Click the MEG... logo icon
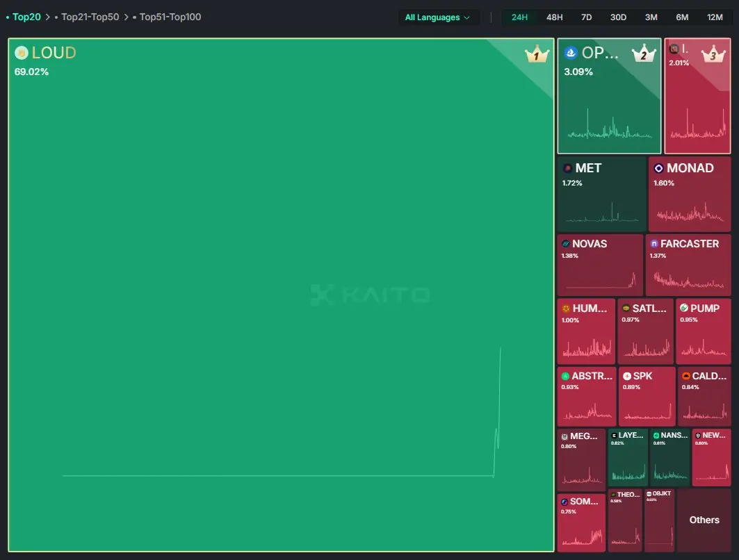The image size is (739, 560). coord(565,436)
